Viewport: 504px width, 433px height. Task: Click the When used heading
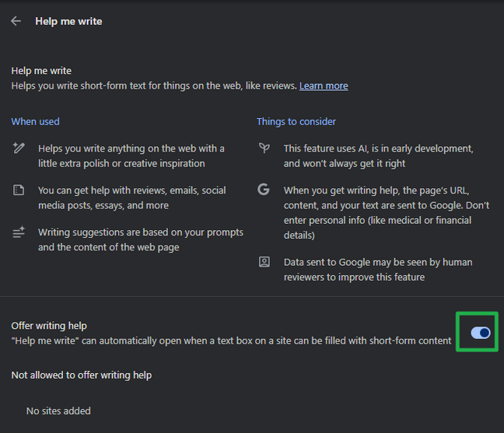[x=35, y=121]
